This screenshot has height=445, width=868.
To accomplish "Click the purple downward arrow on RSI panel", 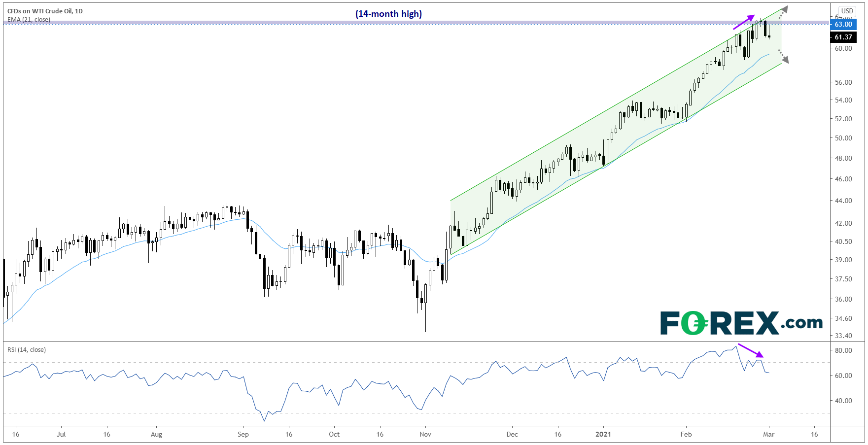I will (751, 350).
